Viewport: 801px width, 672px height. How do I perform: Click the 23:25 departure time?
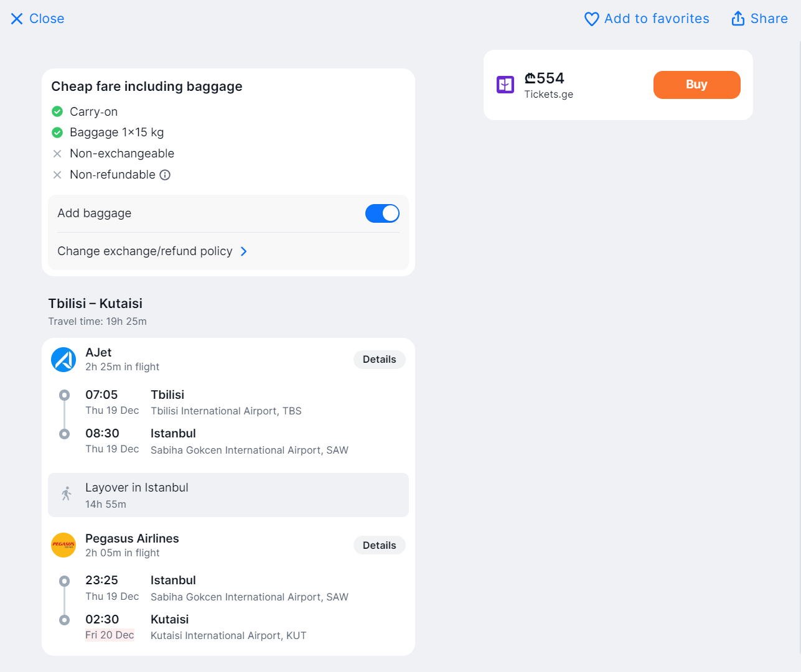pyautogui.click(x=101, y=581)
